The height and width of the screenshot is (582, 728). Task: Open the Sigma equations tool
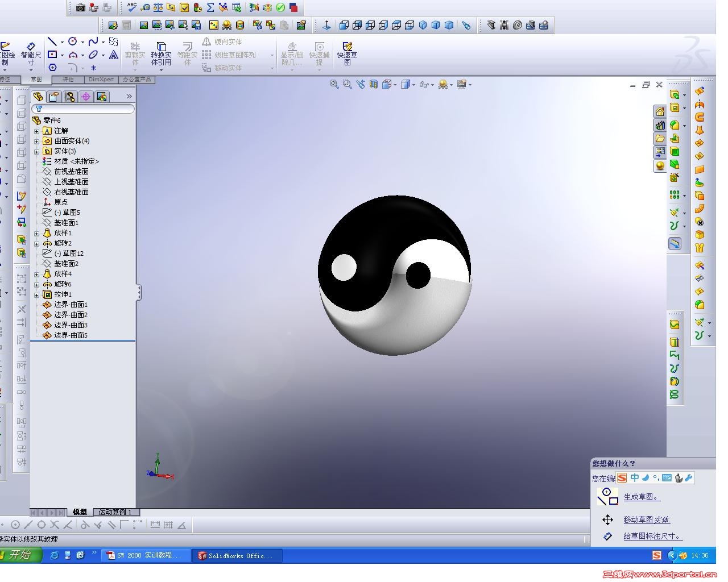pos(210,7)
